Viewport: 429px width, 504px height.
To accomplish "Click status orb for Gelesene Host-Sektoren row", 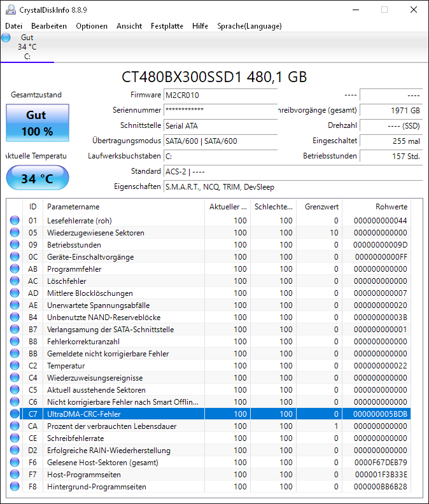I will tap(15, 462).
